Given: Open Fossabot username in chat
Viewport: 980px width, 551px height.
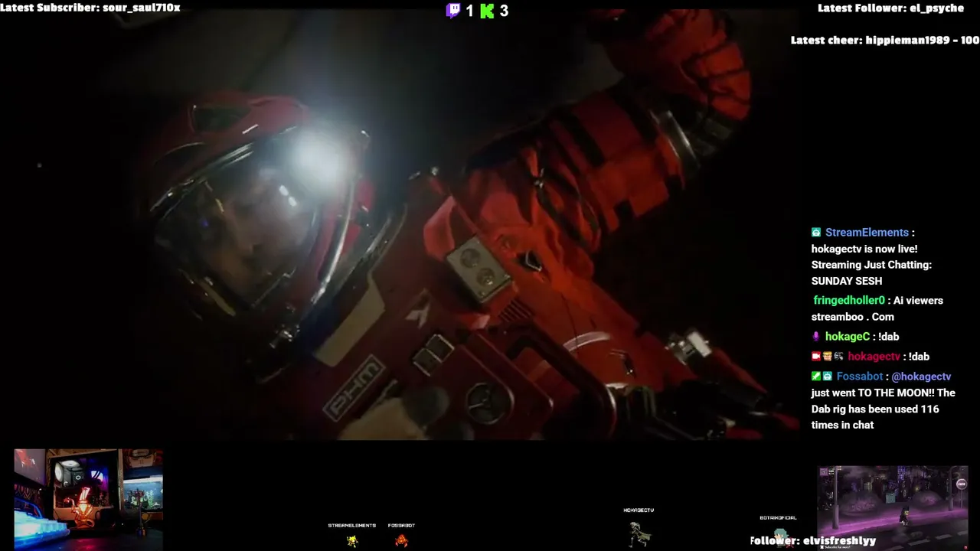Looking at the screenshot, I should click(860, 377).
